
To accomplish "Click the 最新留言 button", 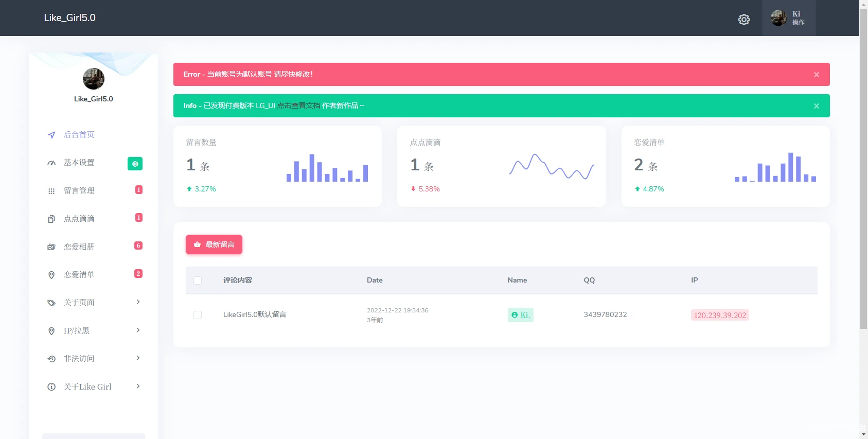I will pos(214,244).
